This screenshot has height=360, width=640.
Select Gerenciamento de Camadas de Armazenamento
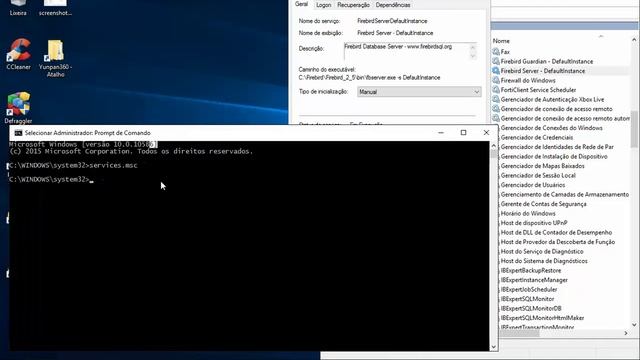565,195
